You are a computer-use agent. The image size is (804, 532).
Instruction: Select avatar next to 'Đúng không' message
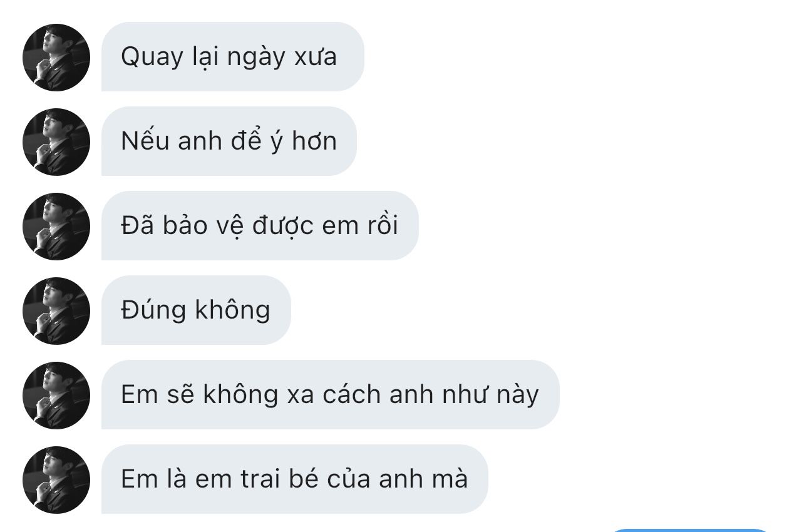56,311
